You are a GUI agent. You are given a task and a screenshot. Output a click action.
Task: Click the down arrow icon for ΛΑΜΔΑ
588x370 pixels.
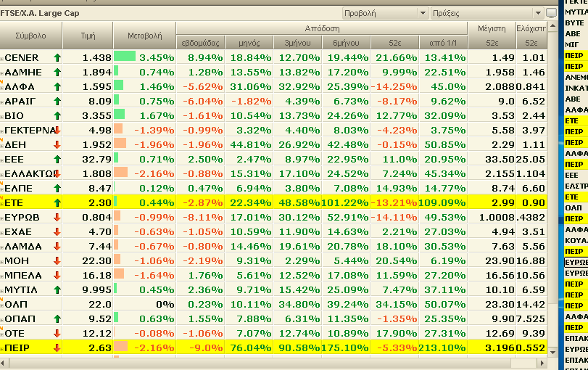57,246
